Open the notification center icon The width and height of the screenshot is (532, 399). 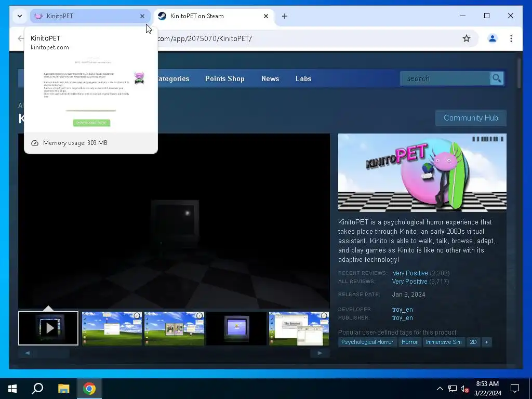point(515,389)
